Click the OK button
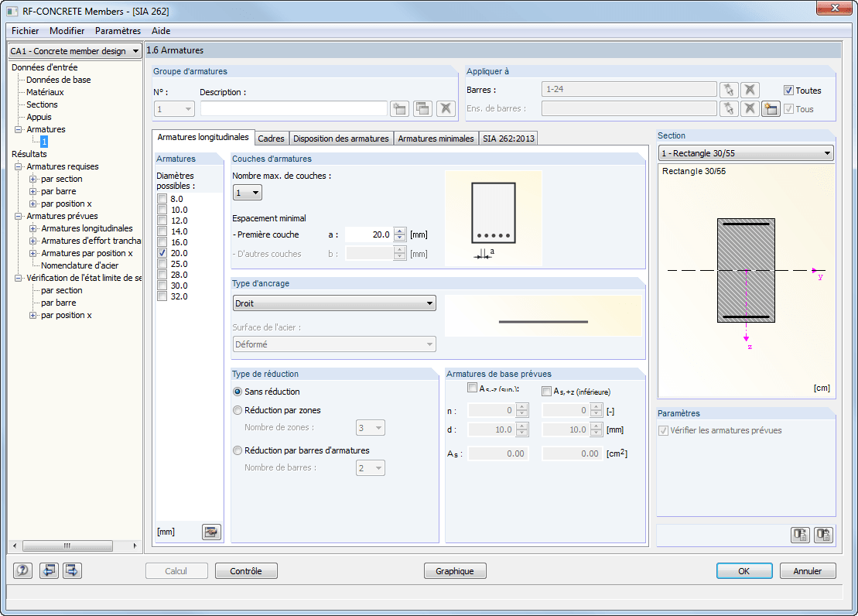 [x=744, y=571]
